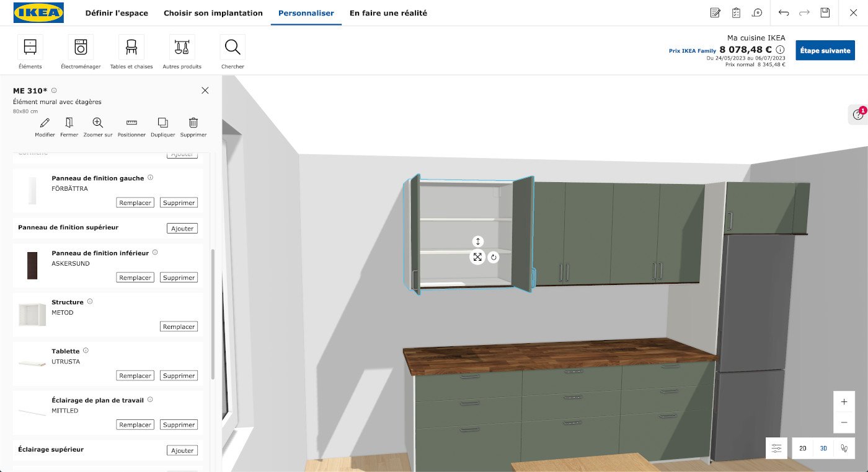Remove the FÖRBÄTTRA left panel
The image size is (868, 472).
click(x=179, y=203)
